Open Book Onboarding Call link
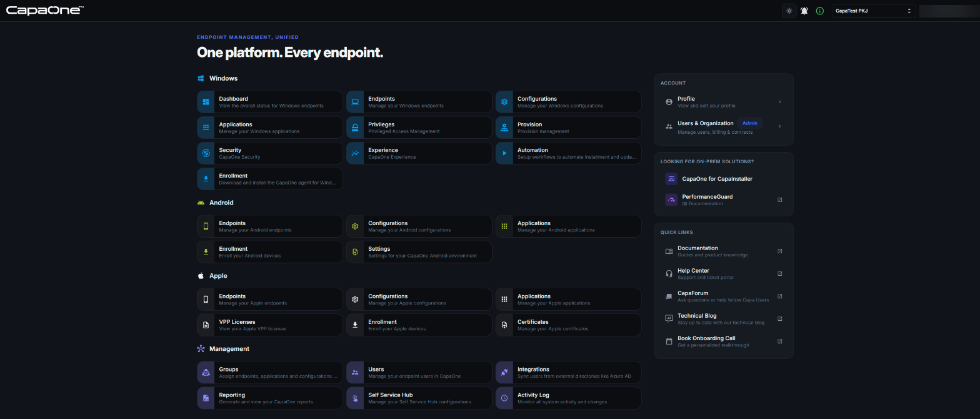This screenshot has height=419, width=980. 724,341
